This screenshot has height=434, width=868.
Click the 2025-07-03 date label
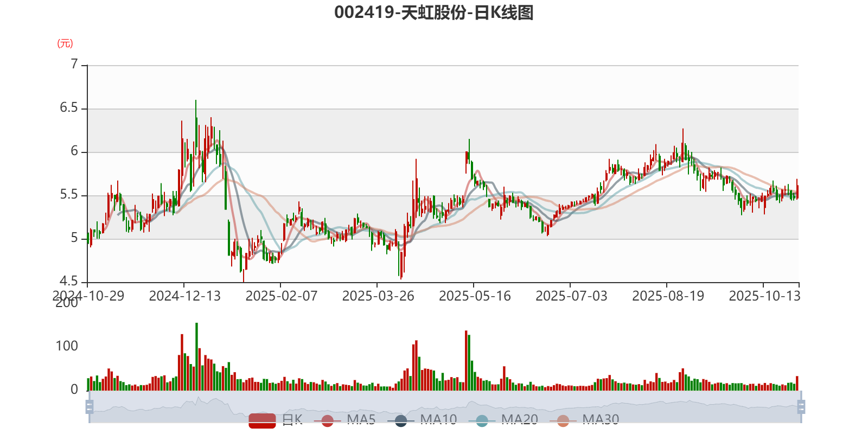click(x=571, y=296)
